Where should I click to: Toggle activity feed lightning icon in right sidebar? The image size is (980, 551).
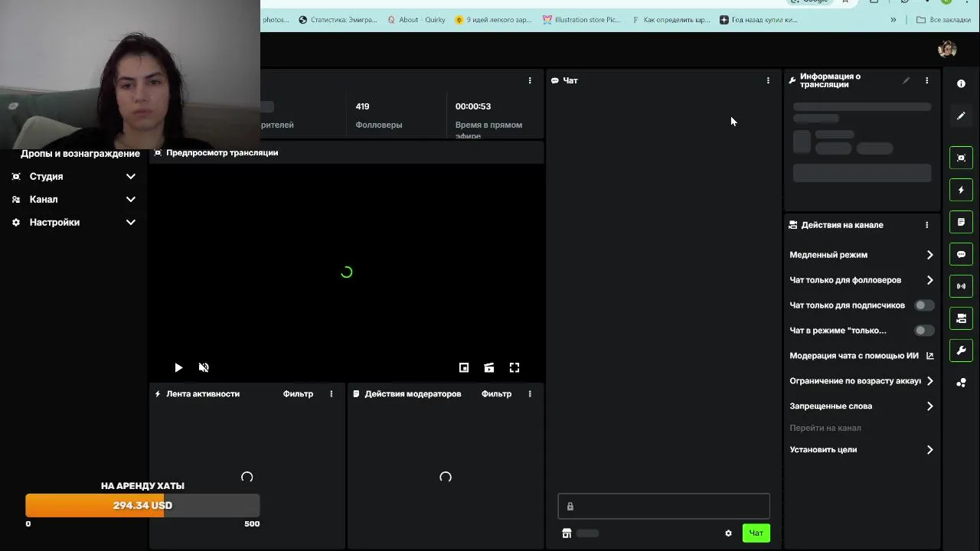[x=961, y=190]
